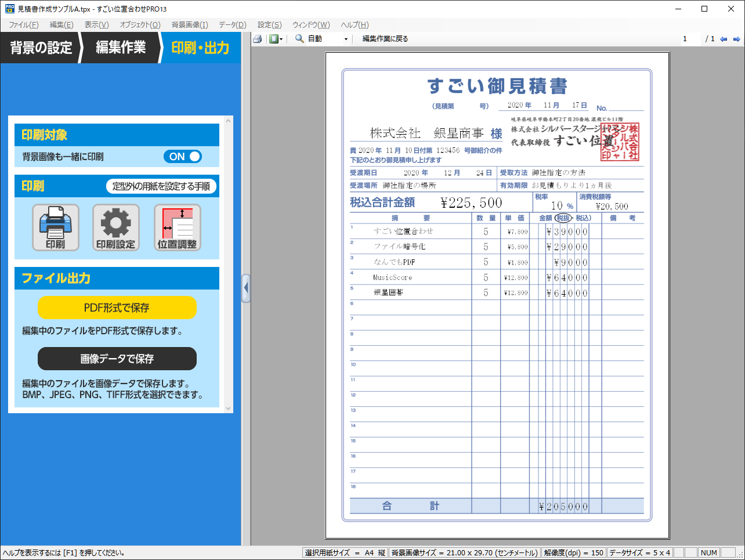Screen dimensions: 745x560
Task: Open the 背景画像(I) menu
Action: 190,24
